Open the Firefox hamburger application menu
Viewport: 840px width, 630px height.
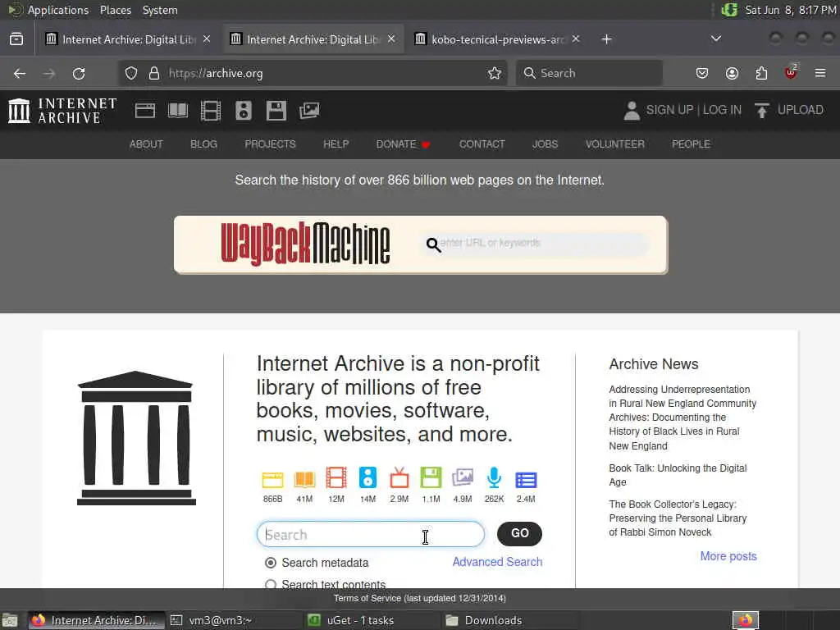click(820, 73)
